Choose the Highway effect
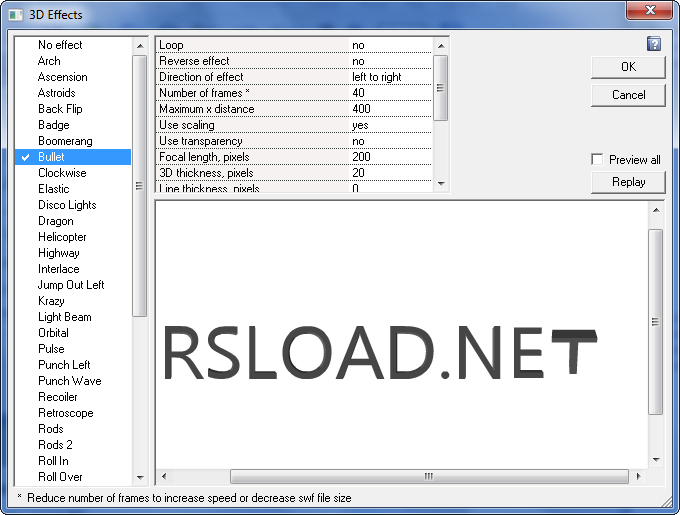680x515 pixels. click(x=73, y=253)
